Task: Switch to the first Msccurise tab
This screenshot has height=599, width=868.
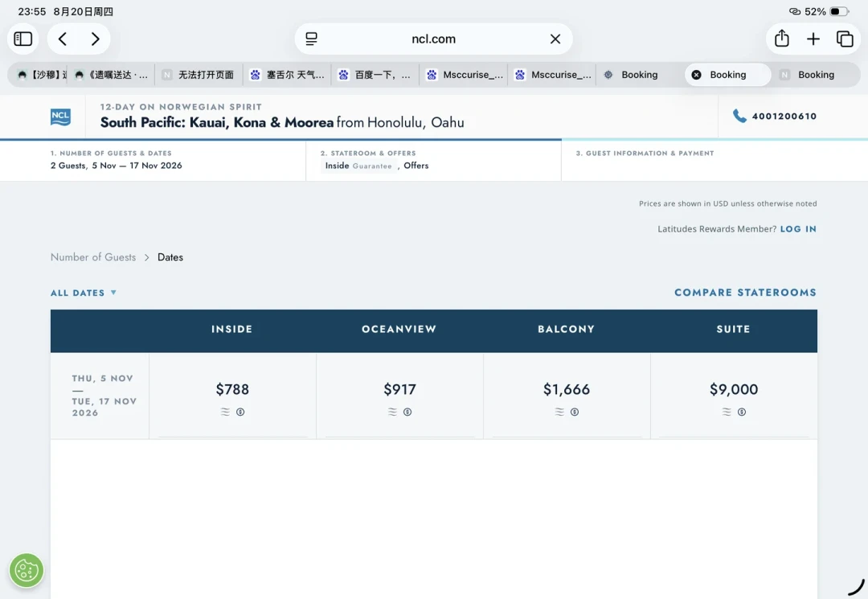Action: [x=464, y=75]
